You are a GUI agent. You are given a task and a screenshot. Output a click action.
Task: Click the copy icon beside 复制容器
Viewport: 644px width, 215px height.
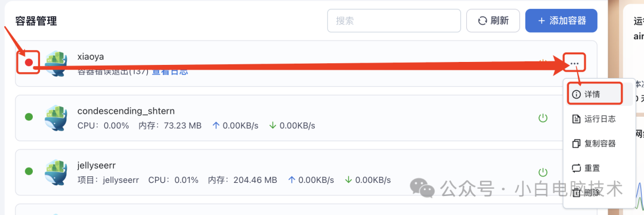pos(576,144)
